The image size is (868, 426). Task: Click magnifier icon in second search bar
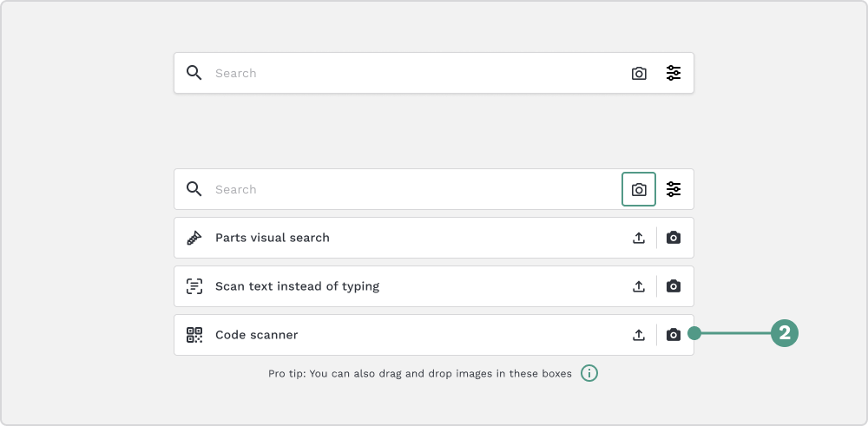[x=194, y=189]
